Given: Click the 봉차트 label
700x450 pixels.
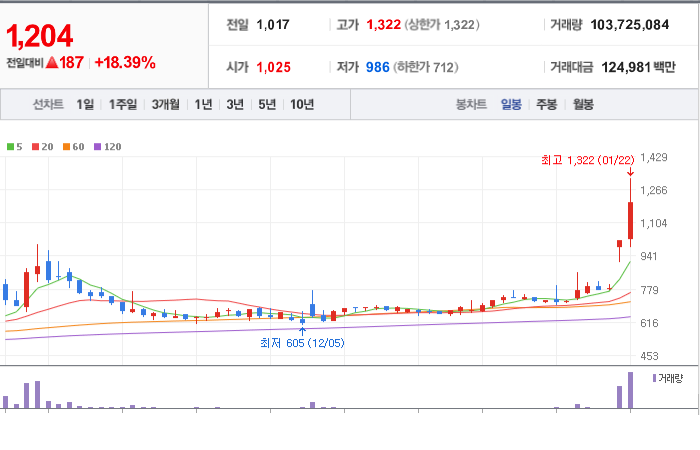Looking at the screenshot, I should (x=471, y=104).
